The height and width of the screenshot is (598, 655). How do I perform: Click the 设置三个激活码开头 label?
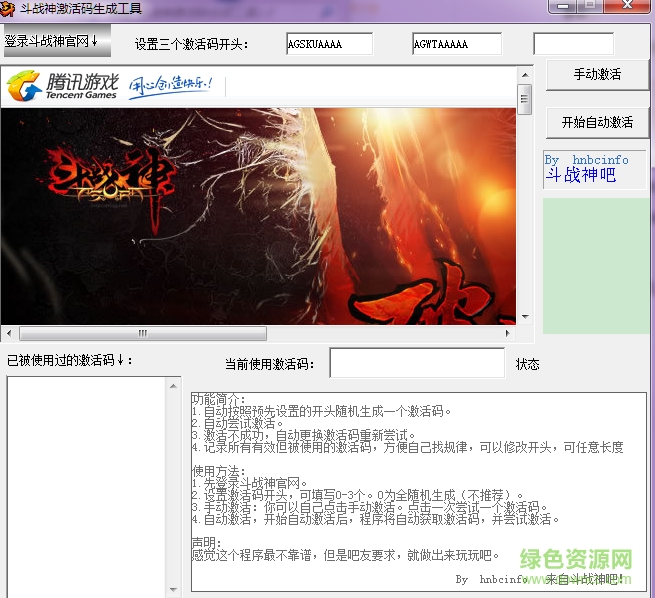pos(191,44)
